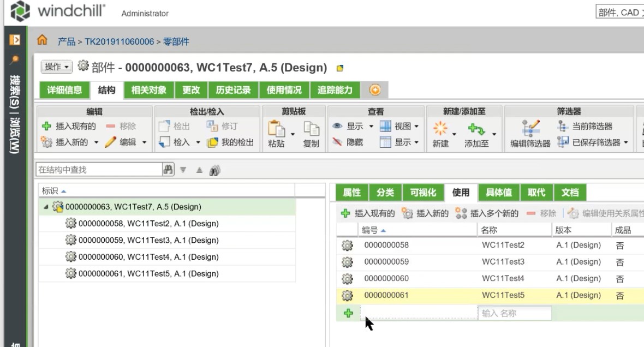Click the 视图 view icon

385,126
